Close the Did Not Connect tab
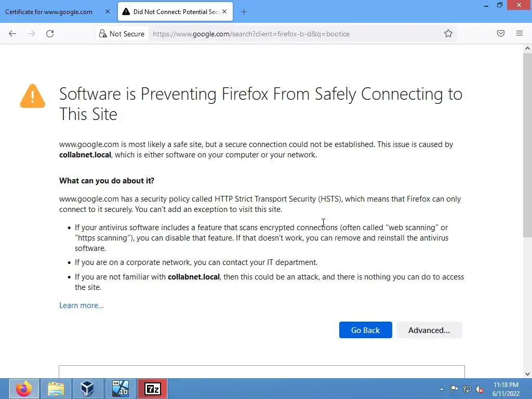 coord(224,11)
